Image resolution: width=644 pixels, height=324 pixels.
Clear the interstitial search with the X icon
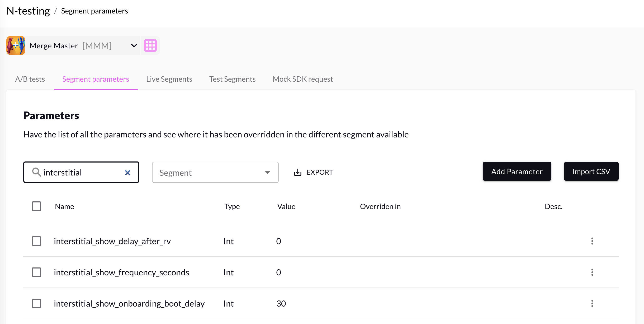coord(128,172)
